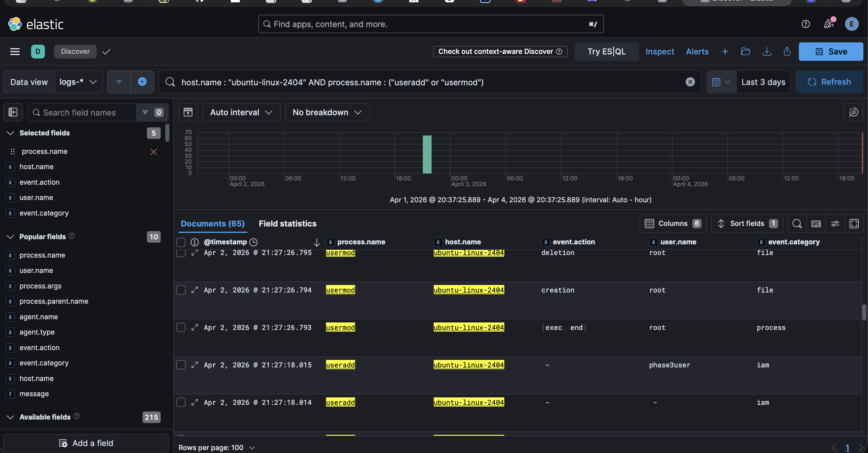Open the Alerts menu item
Screen dimensions: 868x453
coord(697,52)
